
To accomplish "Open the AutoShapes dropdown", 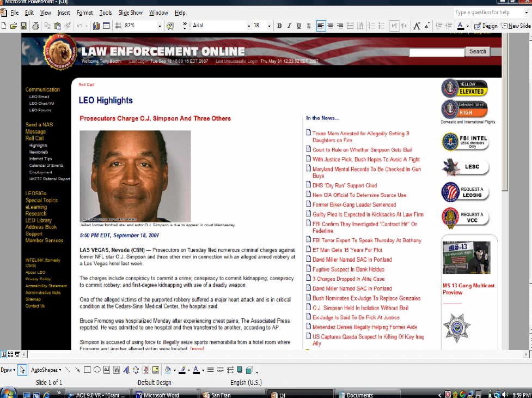I will (x=46, y=370).
